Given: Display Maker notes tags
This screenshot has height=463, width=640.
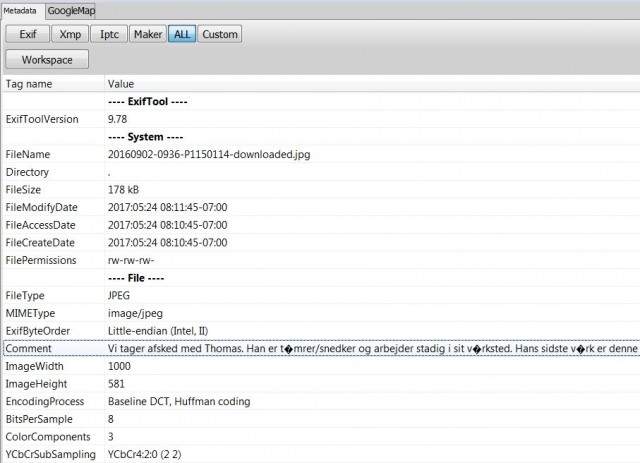Looking at the screenshot, I should (148, 34).
